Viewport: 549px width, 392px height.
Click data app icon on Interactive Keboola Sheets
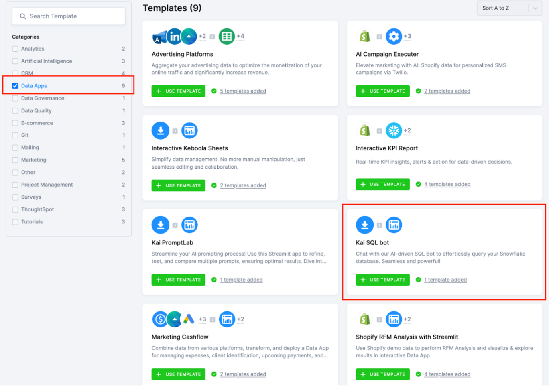tap(189, 131)
